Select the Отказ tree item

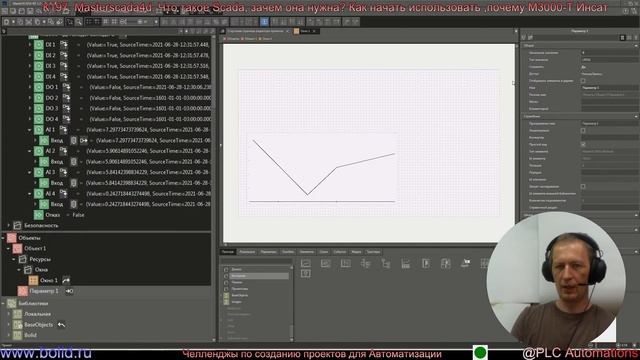click(53, 215)
